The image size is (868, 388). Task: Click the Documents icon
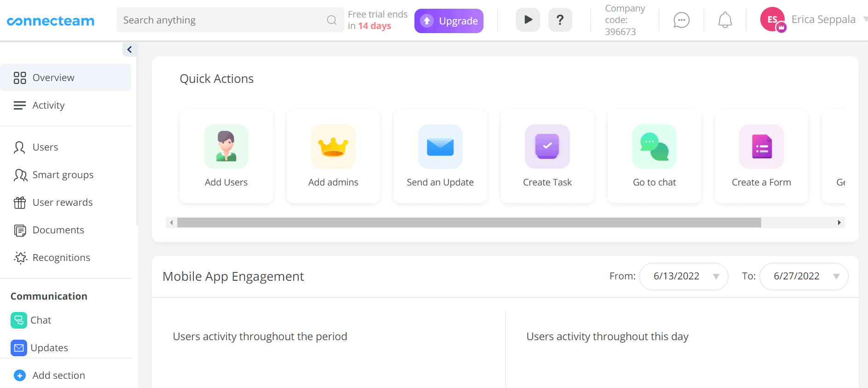[20, 230]
